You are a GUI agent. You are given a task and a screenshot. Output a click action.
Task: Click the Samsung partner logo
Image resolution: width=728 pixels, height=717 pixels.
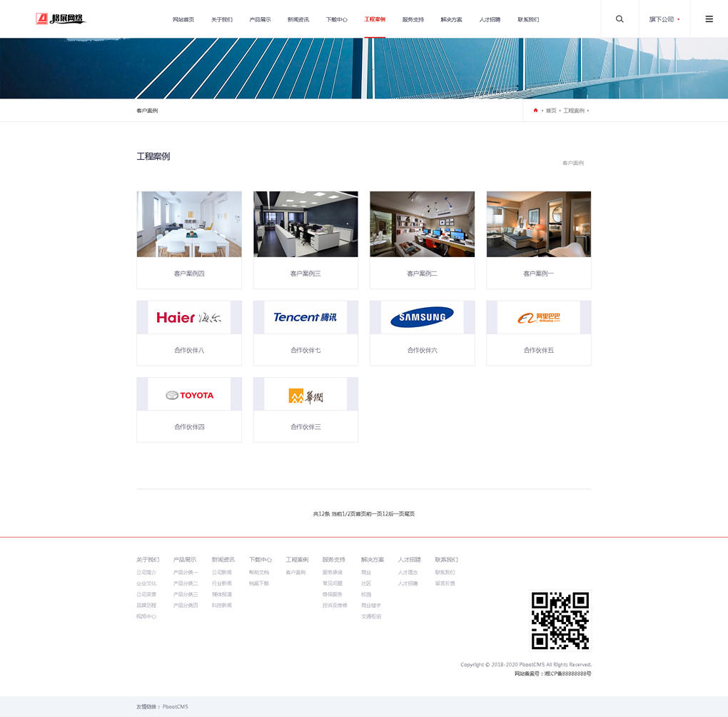pyautogui.click(x=422, y=318)
